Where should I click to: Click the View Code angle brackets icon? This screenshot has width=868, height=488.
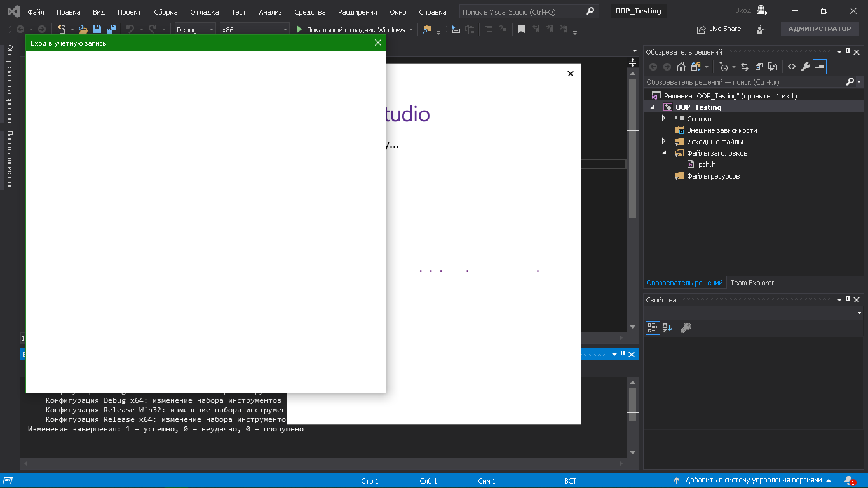coord(792,67)
